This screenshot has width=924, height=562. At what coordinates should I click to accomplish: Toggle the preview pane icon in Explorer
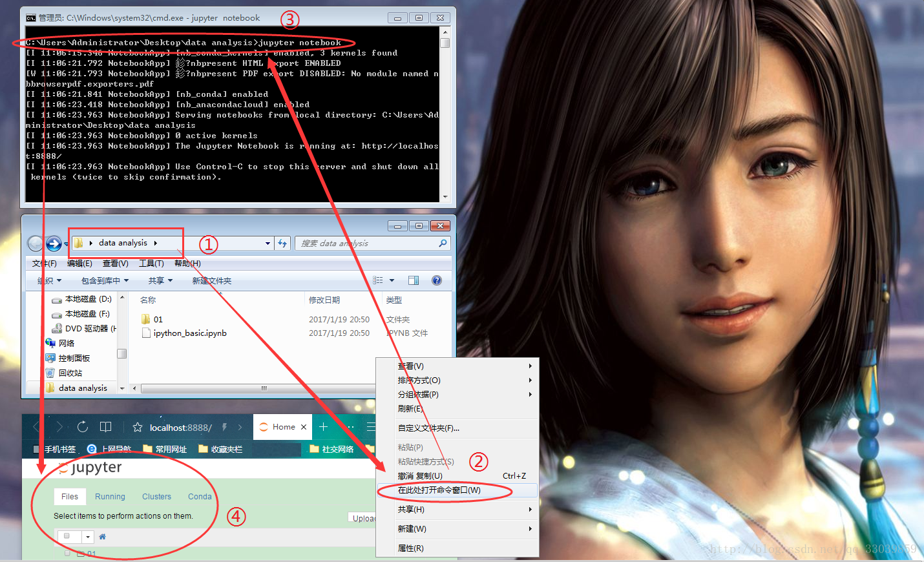[414, 280]
